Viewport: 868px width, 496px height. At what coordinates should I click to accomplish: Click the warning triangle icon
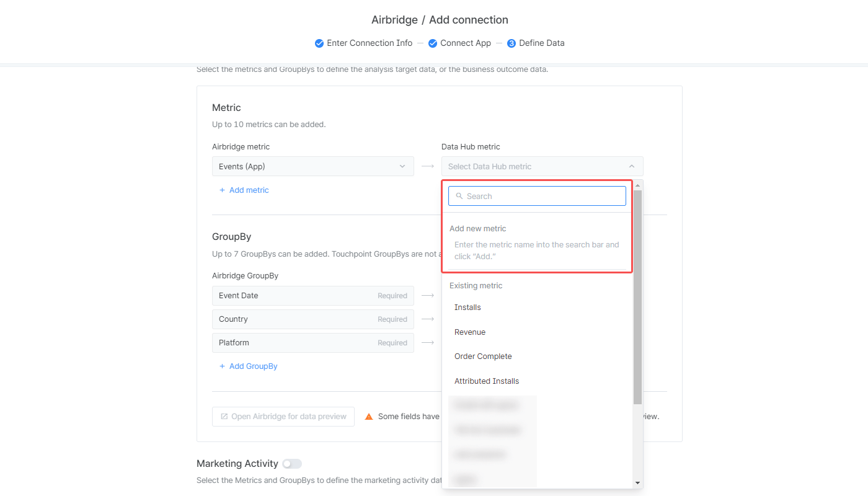coord(369,417)
